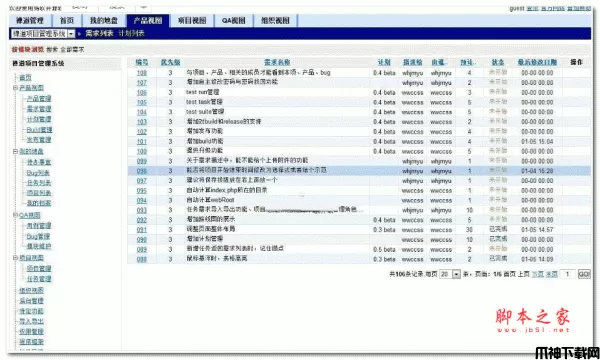The height and width of the screenshot is (360, 600).
Task: Switch to the 我的地盘 top tab
Action: point(104,21)
